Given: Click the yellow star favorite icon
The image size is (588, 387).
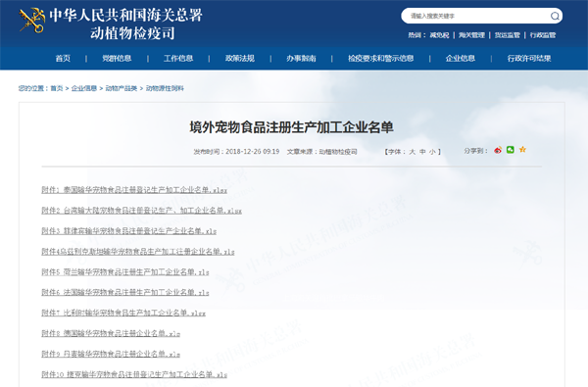Looking at the screenshot, I should (x=522, y=150).
